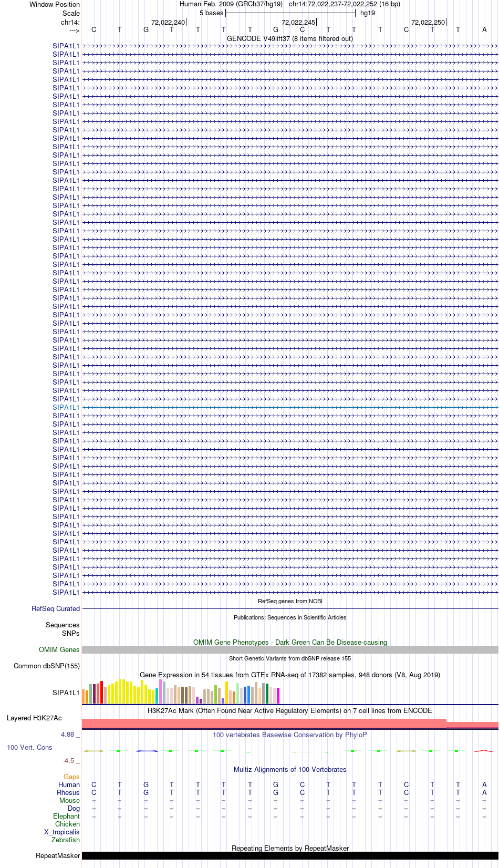Open 'OMIM Gene Phenotypes' track title

tap(290, 643)
